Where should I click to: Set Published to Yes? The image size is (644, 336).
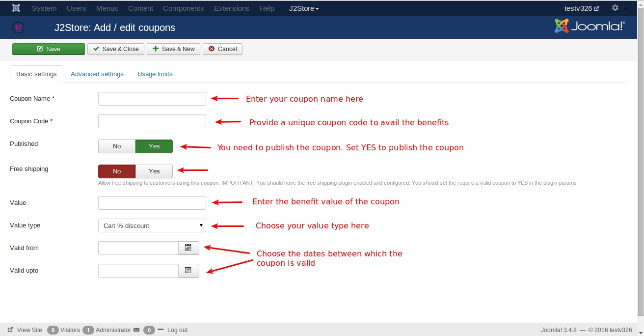[154, 146]
